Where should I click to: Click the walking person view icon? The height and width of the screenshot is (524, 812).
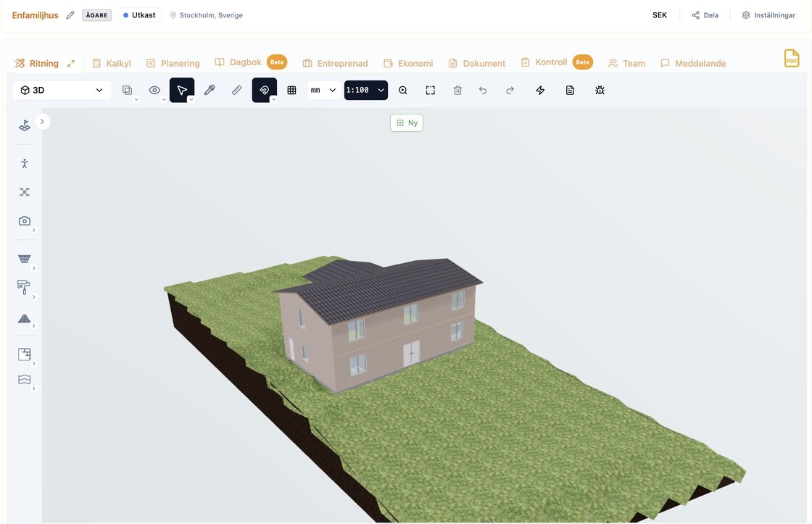[25, 164]
